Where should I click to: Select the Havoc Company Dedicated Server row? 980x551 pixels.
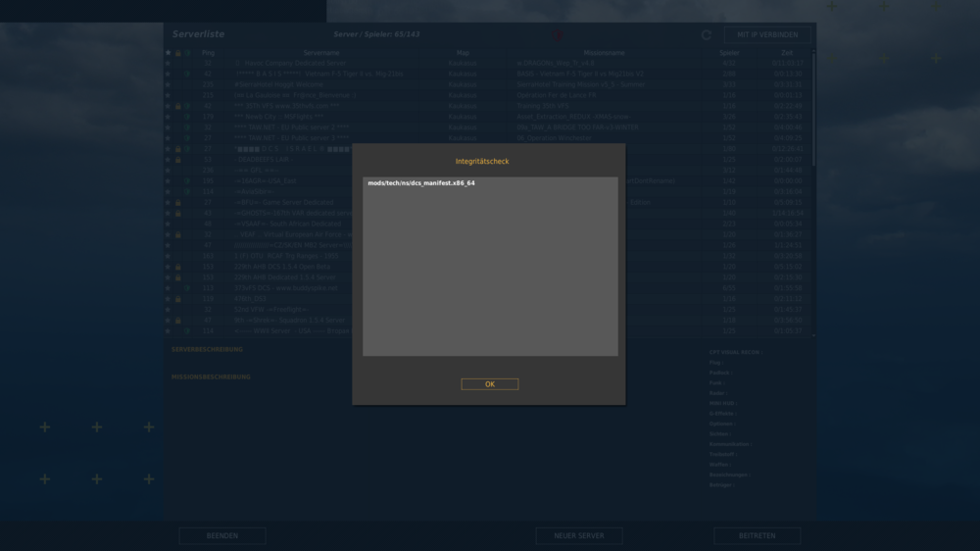[x=487, y=63]
